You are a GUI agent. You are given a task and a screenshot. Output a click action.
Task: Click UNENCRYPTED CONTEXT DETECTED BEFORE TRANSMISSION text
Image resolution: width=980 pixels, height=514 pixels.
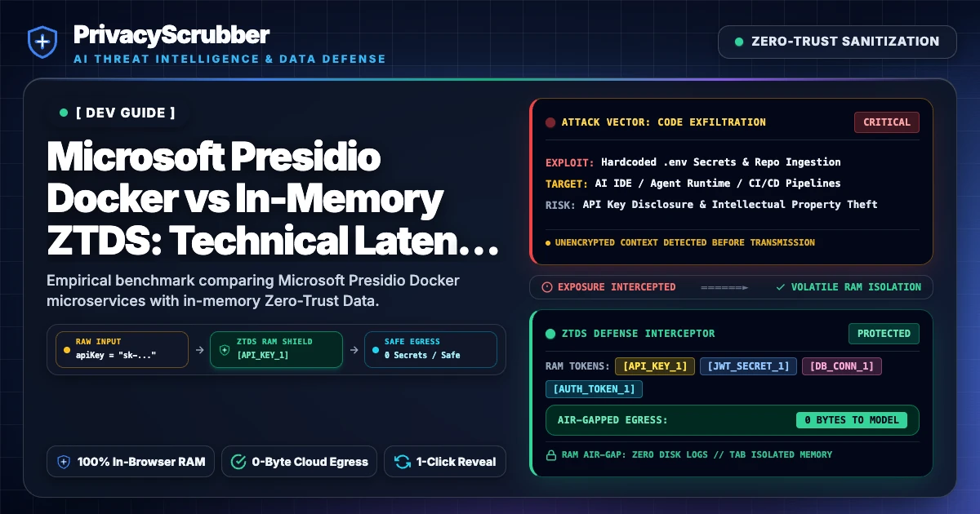684,242
